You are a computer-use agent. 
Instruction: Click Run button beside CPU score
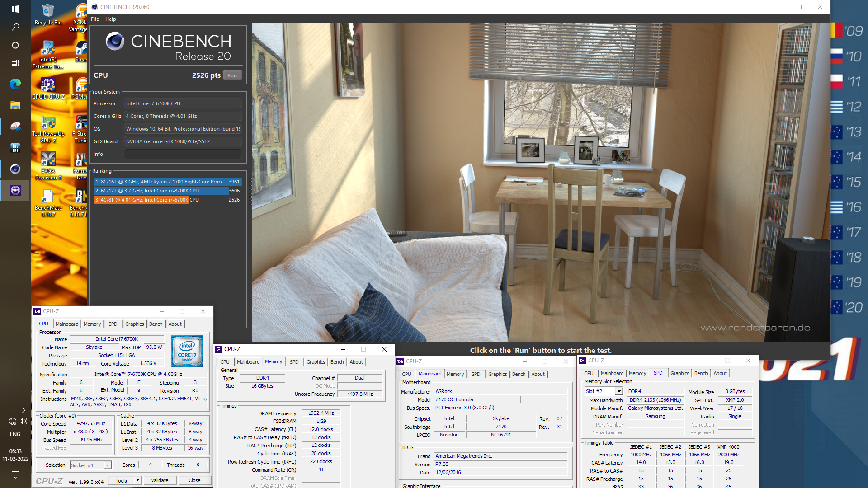(x=232, y=75)
